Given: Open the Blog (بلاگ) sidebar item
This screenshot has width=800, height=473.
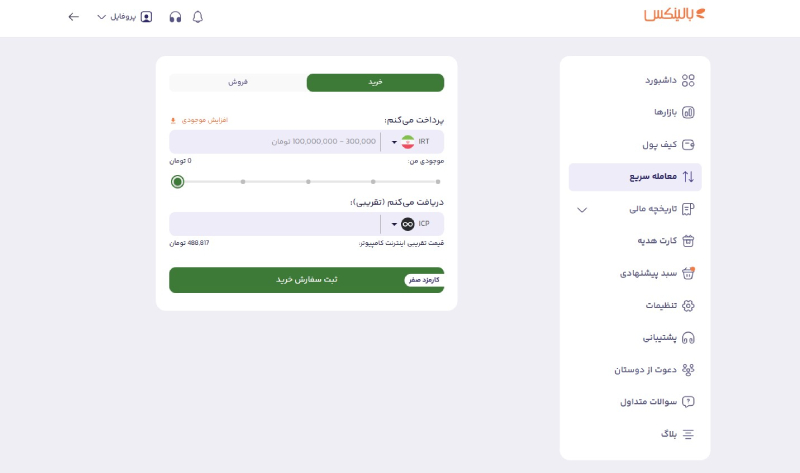Looking at the screenshot, I should pos(677,434).
